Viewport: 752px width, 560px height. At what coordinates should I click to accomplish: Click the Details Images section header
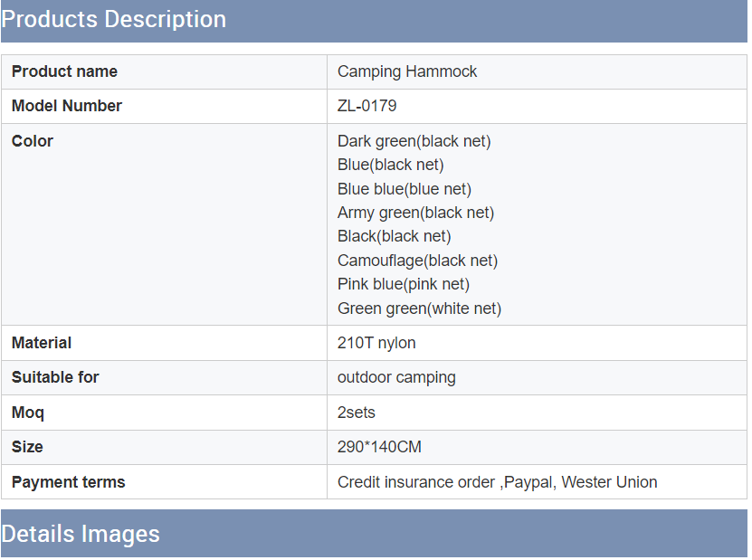click(x=81, y=534)
